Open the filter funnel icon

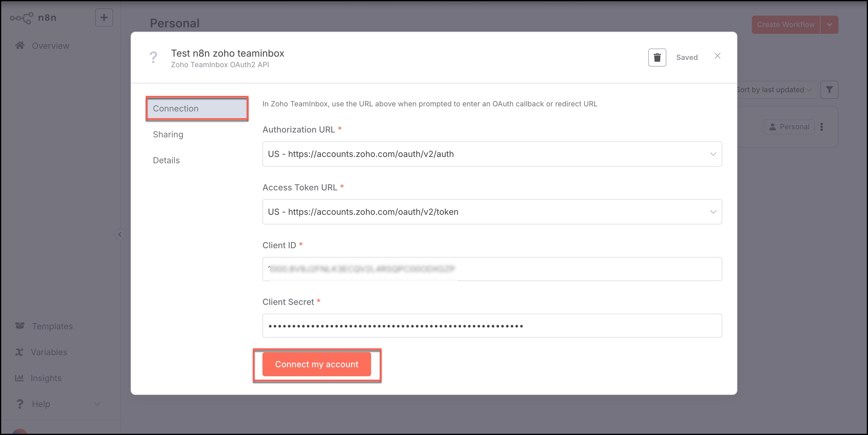pyautogui.click(x=829, y=90)
